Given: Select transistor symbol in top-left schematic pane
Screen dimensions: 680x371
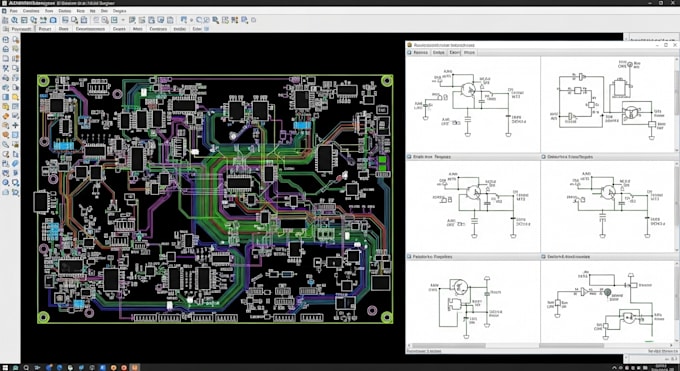Looking at the screenshot, I should pyautogui.click(x=468, y=90).
